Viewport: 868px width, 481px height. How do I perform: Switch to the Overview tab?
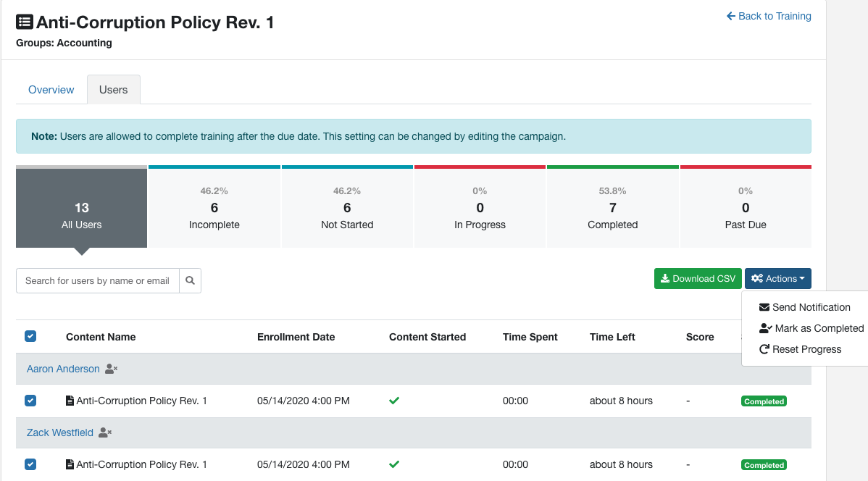(51, 89)
